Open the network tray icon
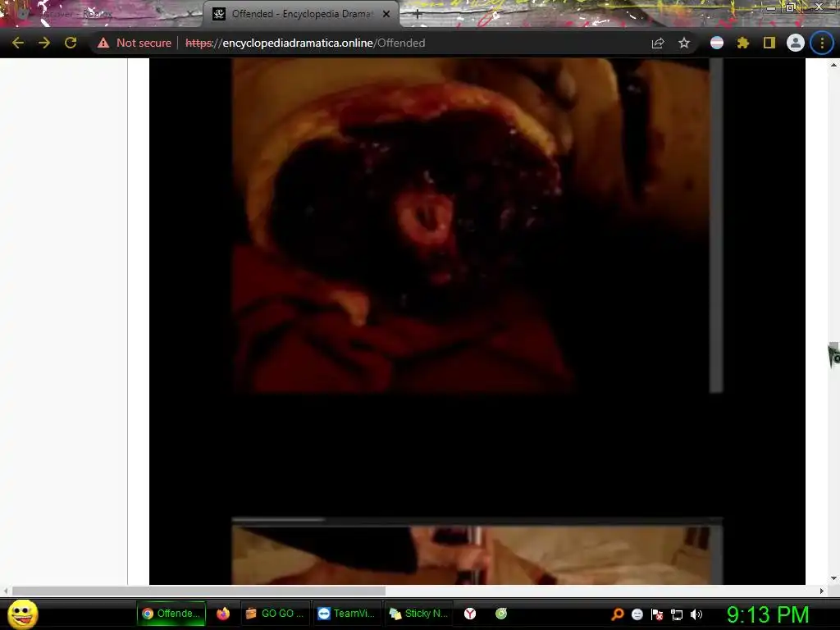The image size is (840, 630). tap(677, 614)
